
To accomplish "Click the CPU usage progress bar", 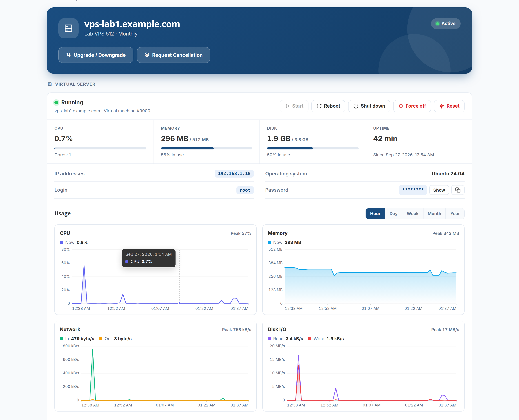I will point(100,148).
